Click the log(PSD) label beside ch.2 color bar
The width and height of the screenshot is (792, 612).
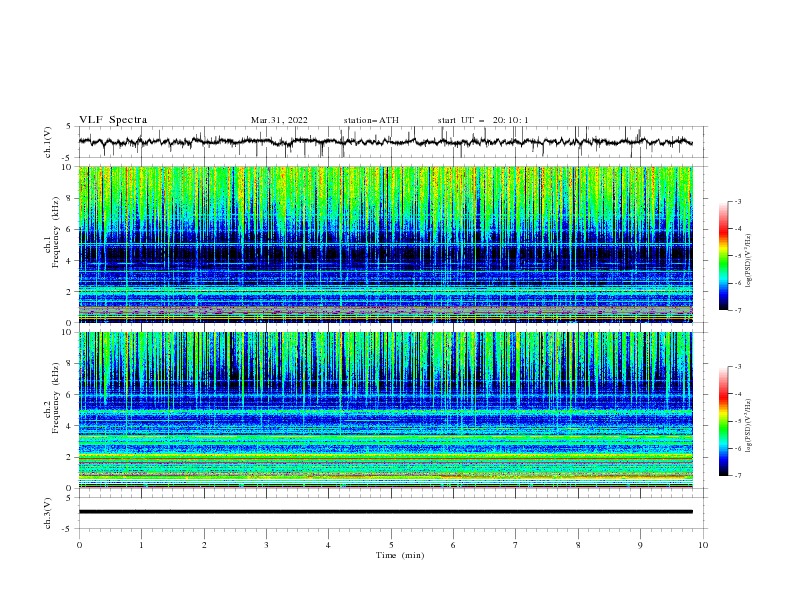click(748, 426)
